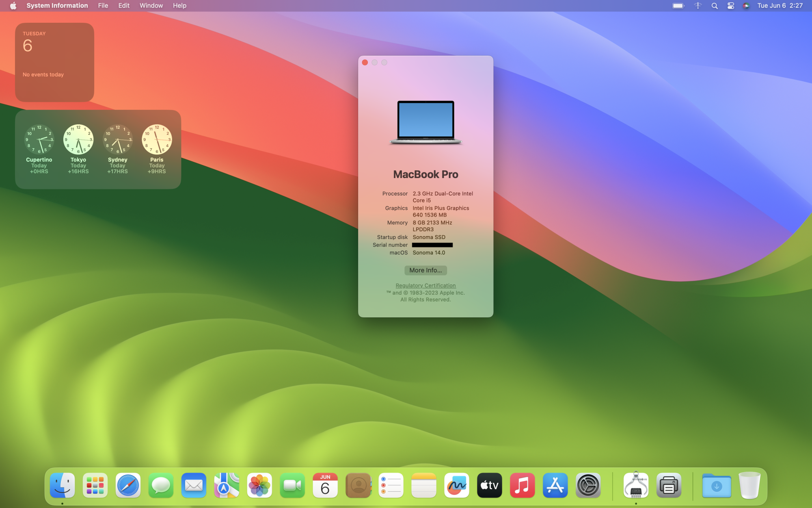Click the System Information dock icon
The width and height of the screenshot is (812, 508).
click(636, 485)
